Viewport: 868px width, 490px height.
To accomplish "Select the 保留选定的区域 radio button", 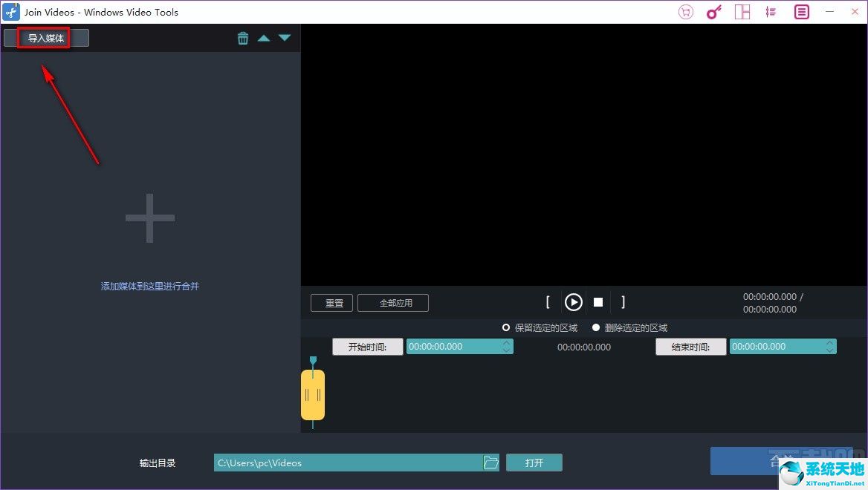I will click(506, 327).
